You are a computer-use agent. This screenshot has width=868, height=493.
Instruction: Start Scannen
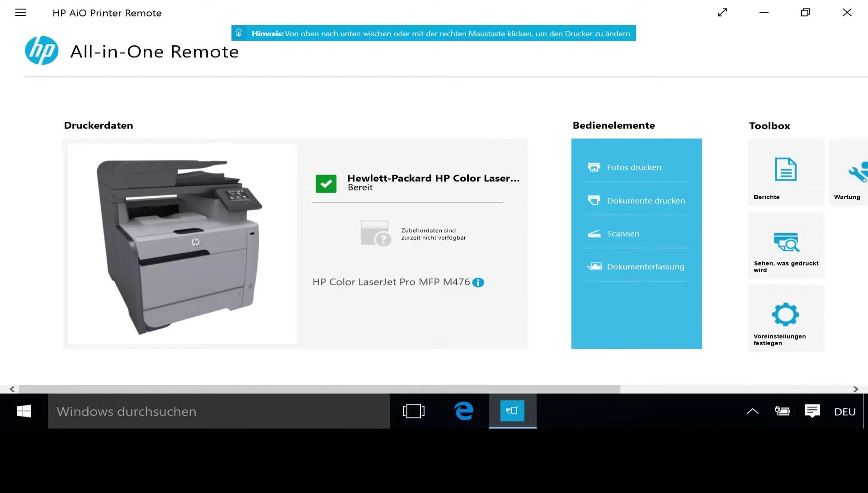point(637,233)
